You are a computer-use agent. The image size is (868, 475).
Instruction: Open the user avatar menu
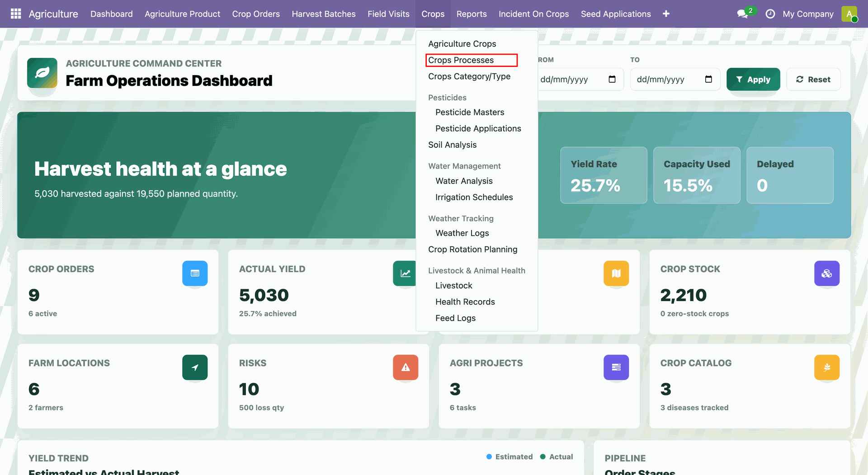(x=849, y=14)
